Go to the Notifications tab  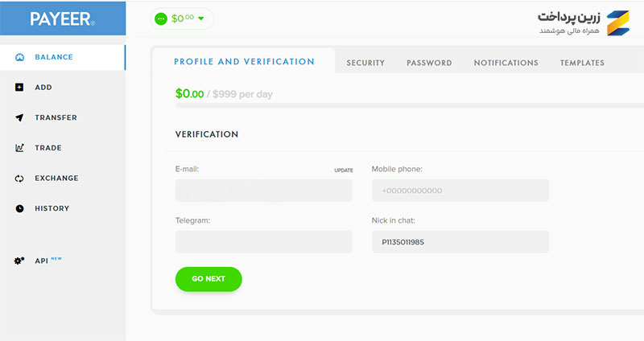point(506,63)
